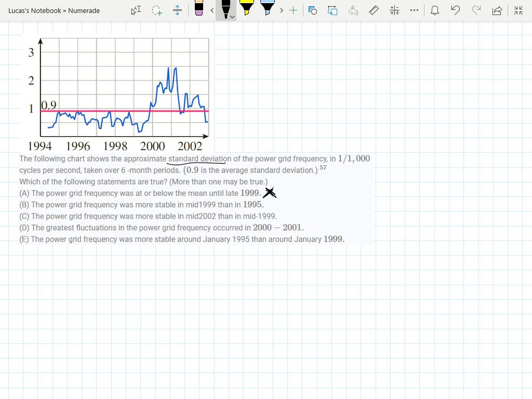Activate the shapes tool
Screen dimensions: 532x399
(x=313, y=10)
